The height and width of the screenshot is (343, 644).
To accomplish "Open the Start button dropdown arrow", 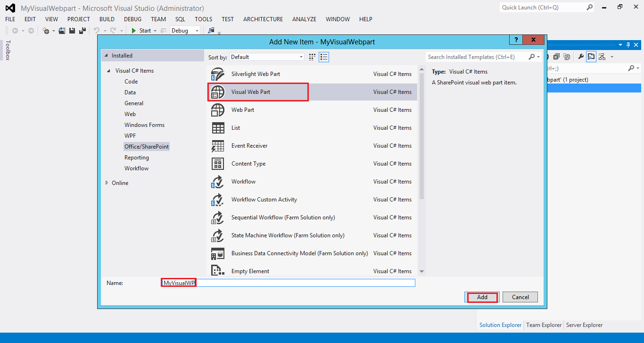I will pyautogui.click(x=155, y=31).
